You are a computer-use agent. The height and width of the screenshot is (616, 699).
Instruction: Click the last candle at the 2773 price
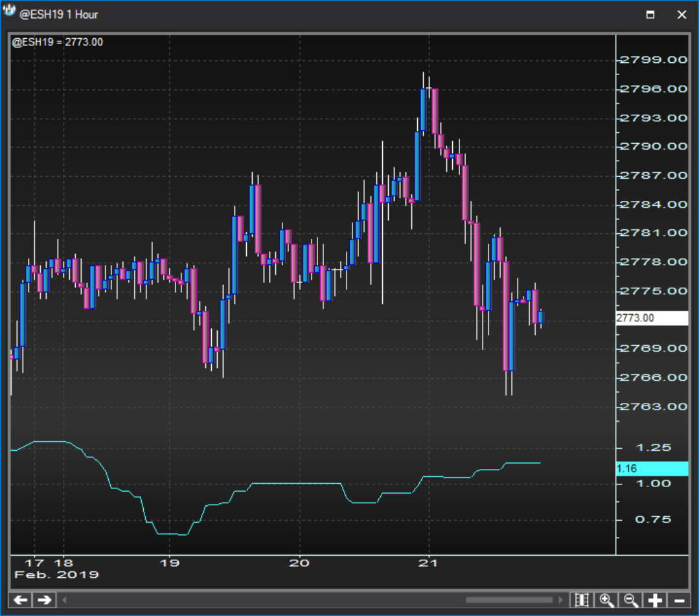(541, 317)
